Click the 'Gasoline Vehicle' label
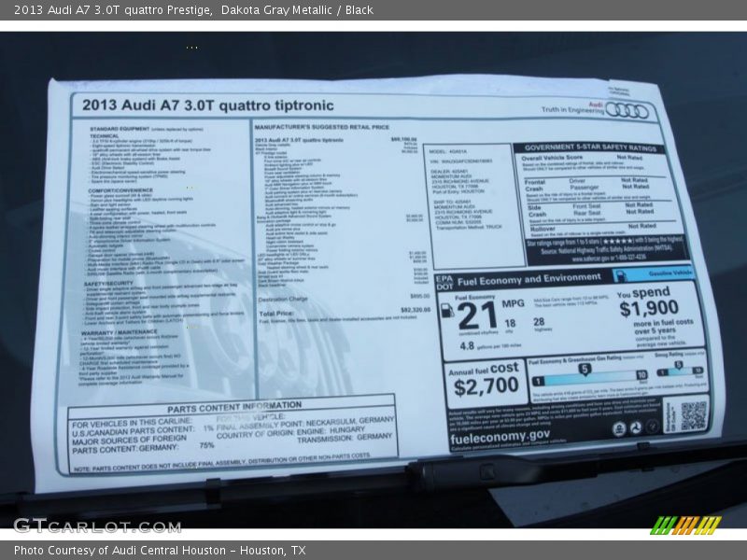The image size is (747, 560). 669,273
